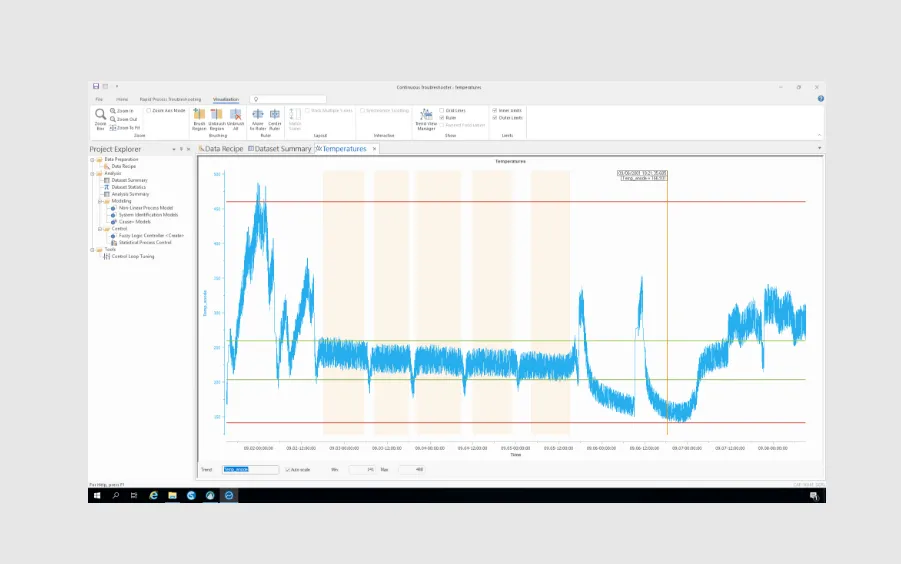Toggle the Outer Limits checkbox
The width and height of the screenshot is (901, 564).
(494, 118)
